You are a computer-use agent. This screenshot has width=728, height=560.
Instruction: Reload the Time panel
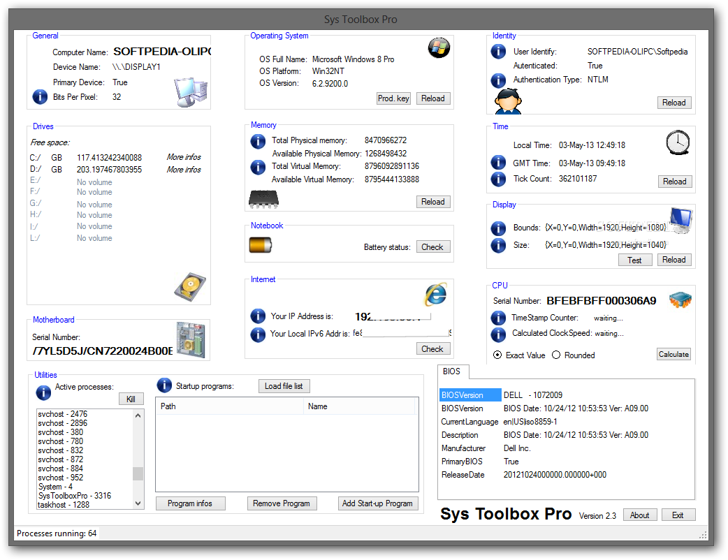tap(675, 182)
